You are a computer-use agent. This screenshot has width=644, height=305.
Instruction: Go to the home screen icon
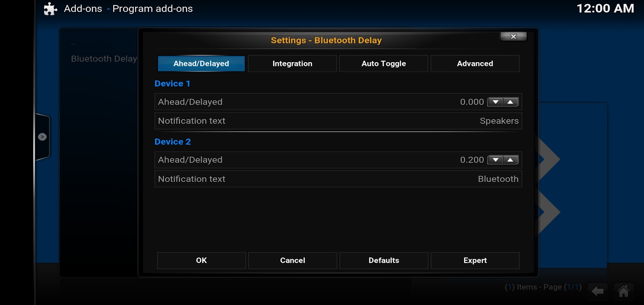pyautogui.click(x=623, y=292)
